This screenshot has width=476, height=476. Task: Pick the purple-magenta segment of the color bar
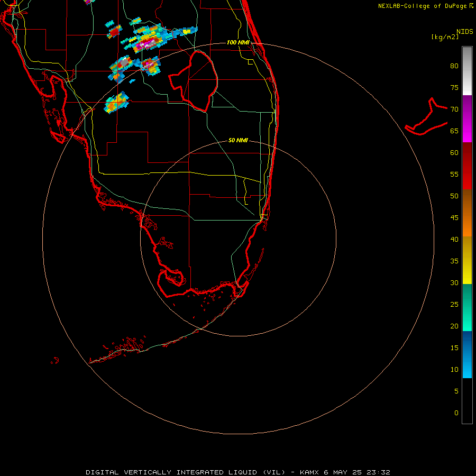[x=467, y=118]
